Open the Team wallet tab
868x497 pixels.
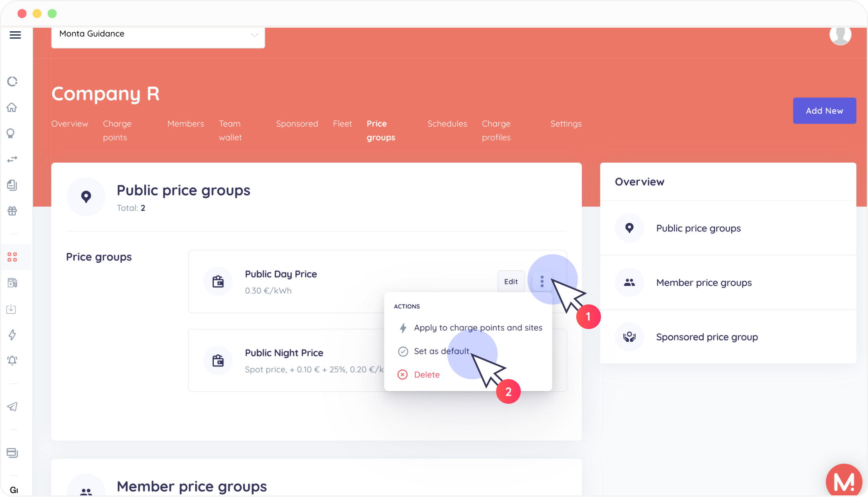(230, 130)
